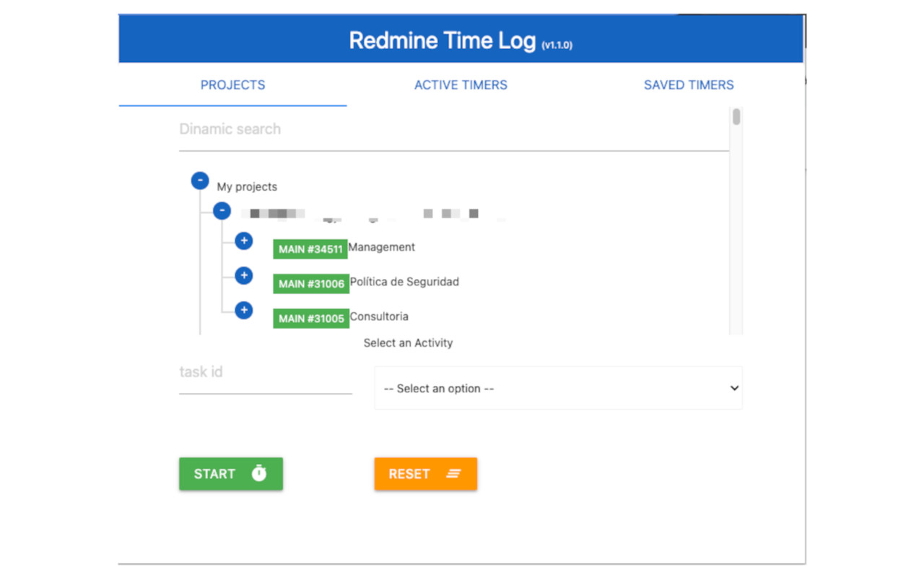This screenshot has width=924, height=578.
Task: Open the SAVED TIMERS tab
Action: click(689, 85)
